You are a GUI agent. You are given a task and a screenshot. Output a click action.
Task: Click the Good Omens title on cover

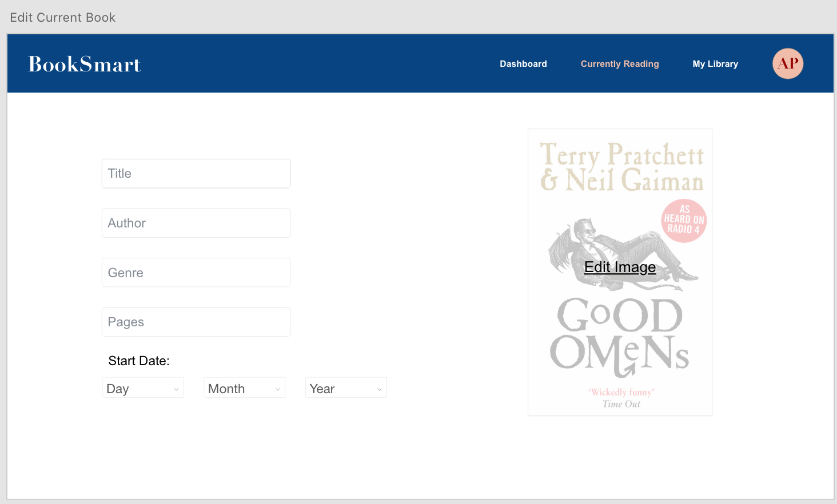[x=620, y=336]
